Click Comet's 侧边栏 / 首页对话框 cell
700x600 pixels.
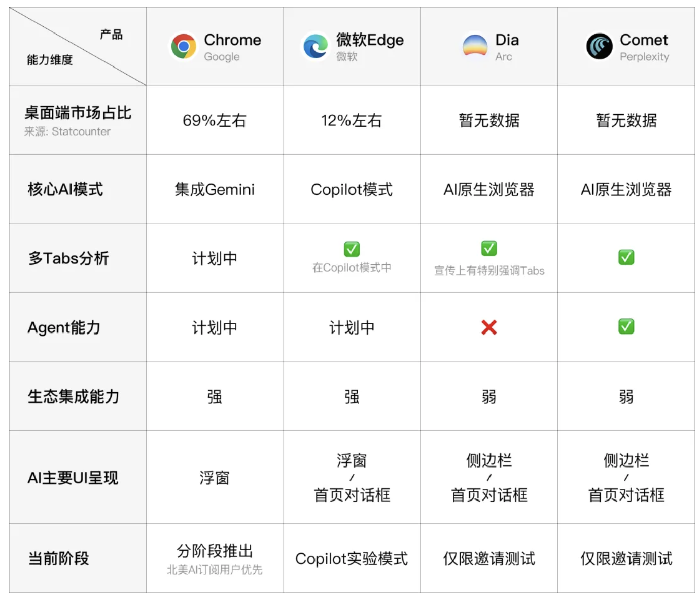tap(626, 478)
